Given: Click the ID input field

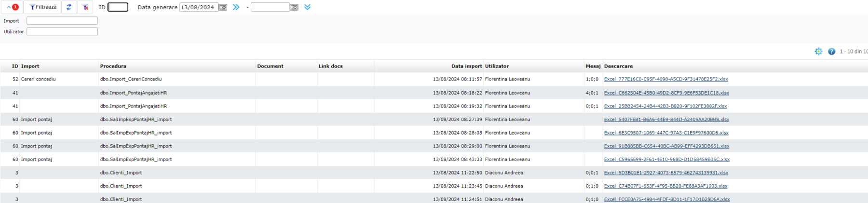Looking at the screenshot, I should point(118,7).
